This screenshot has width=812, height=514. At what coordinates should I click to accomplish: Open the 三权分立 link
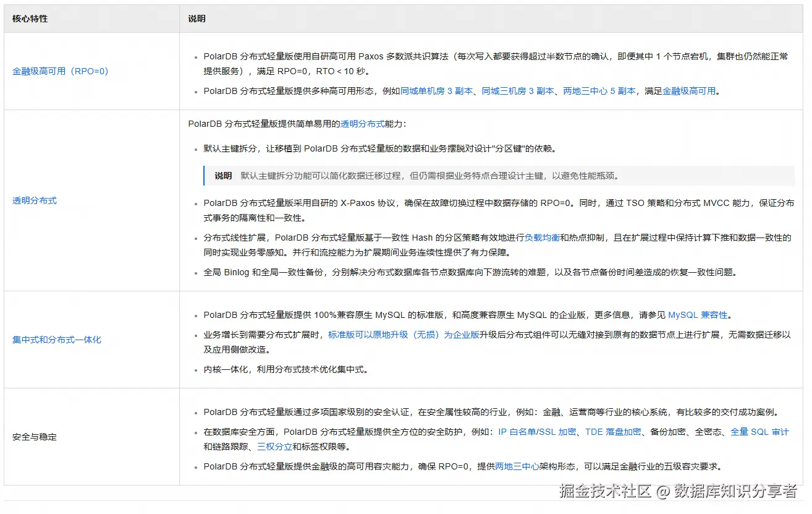[274, 447]
